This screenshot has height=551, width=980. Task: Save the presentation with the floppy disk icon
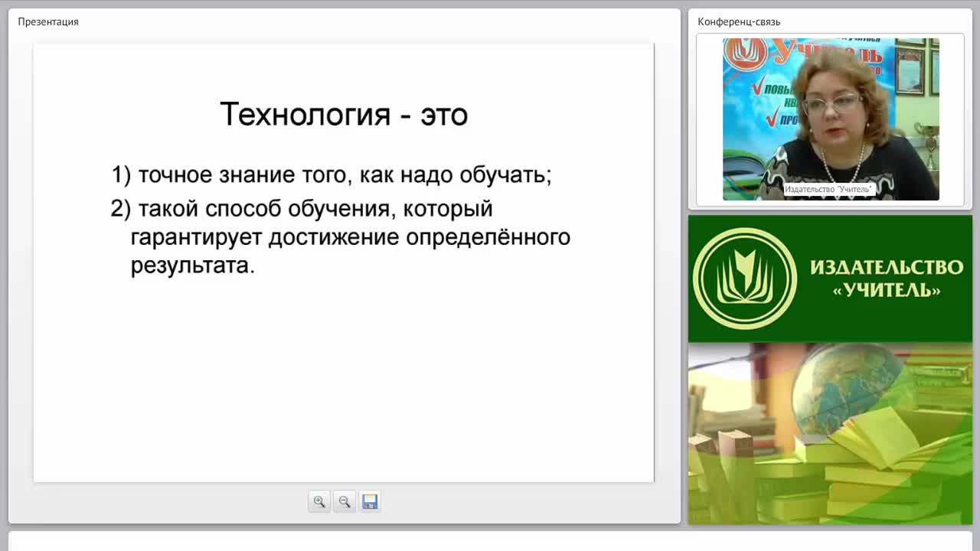tap(370, 501)
